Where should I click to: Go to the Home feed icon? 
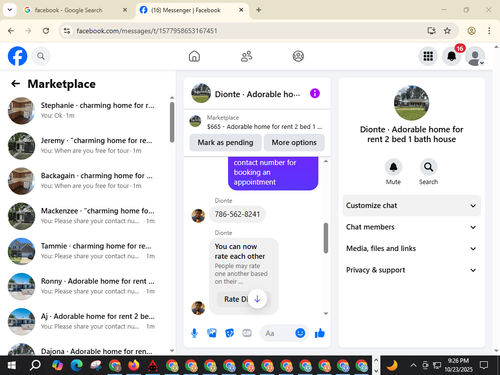coord(194,56)
